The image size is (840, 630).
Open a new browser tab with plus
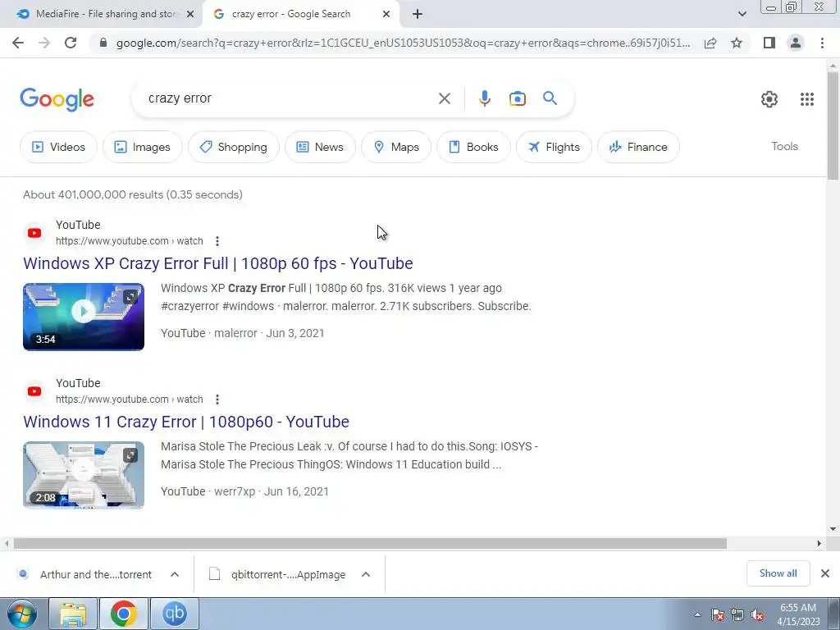(x=418, y=15)
